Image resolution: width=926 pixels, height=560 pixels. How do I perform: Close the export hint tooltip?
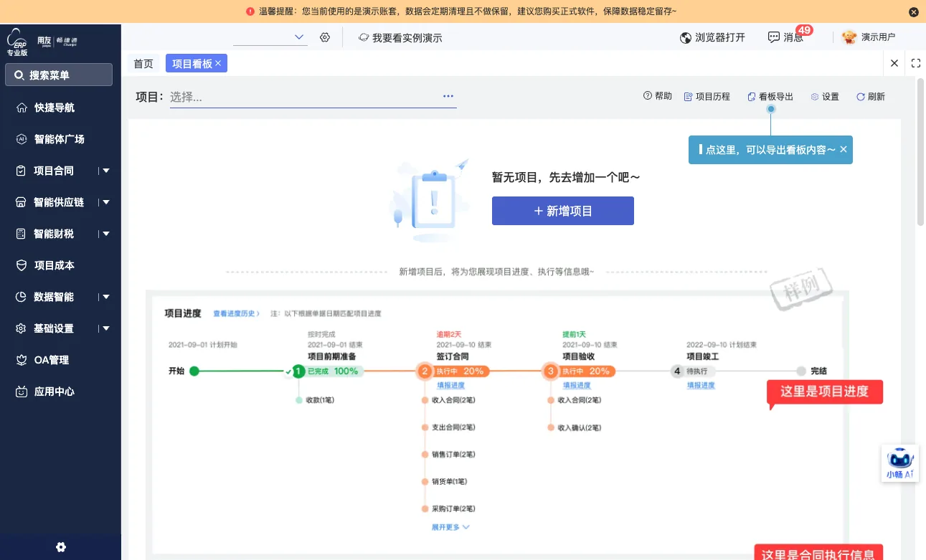click(x=844, y=150)
